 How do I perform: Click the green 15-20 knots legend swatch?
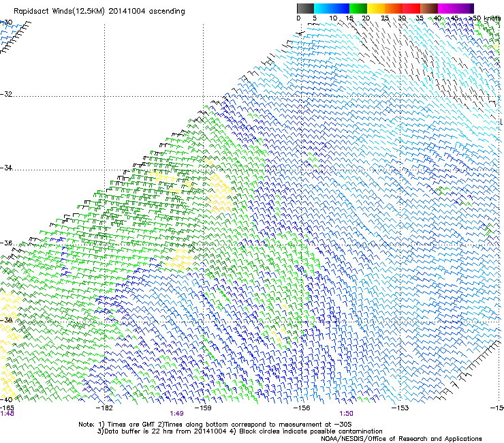358,8
